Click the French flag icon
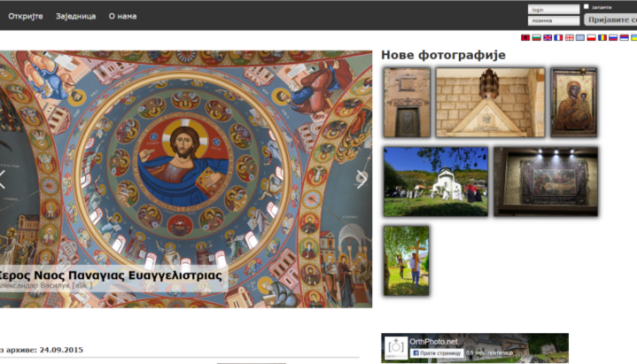Viewport: 637px width, 364px height. point(558,38)
